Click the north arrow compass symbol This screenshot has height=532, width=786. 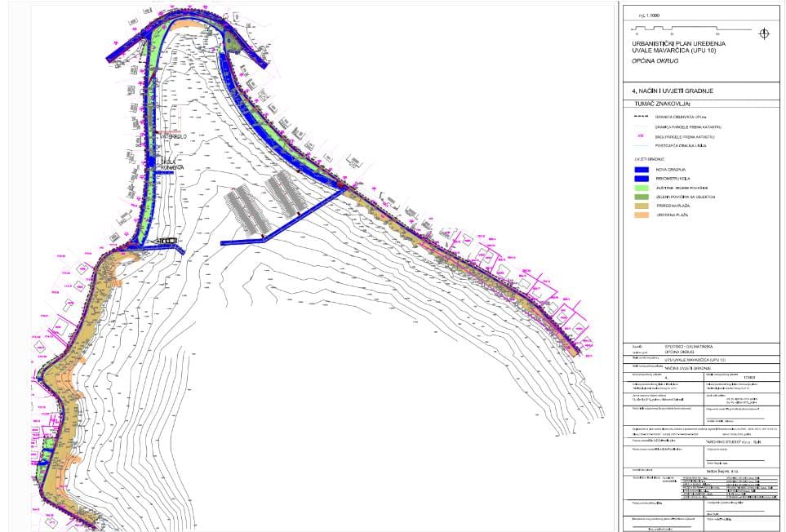pos(764,33)
